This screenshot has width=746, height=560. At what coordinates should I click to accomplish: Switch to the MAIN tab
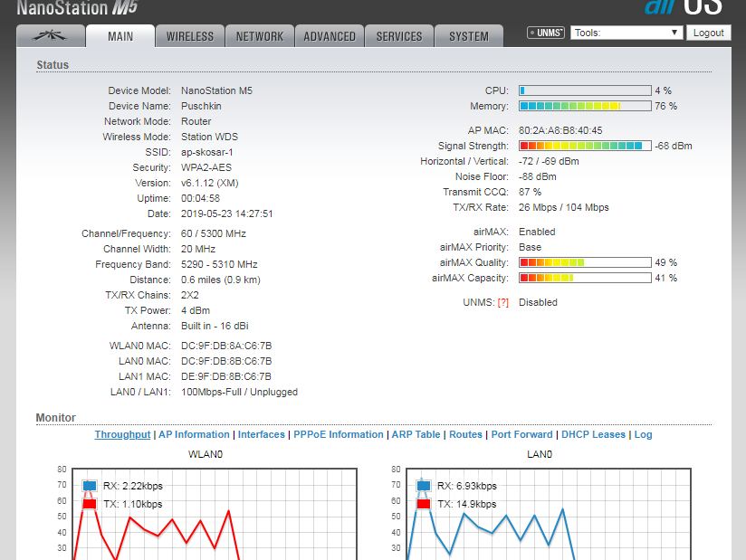[120, 36]
